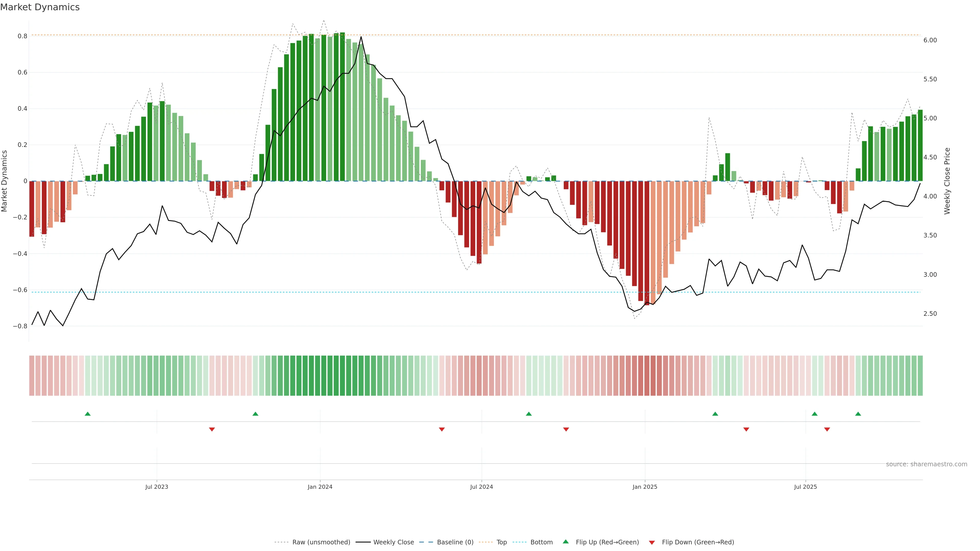Click flip-down marker just before Jul 2024

(x=442, y=429)
